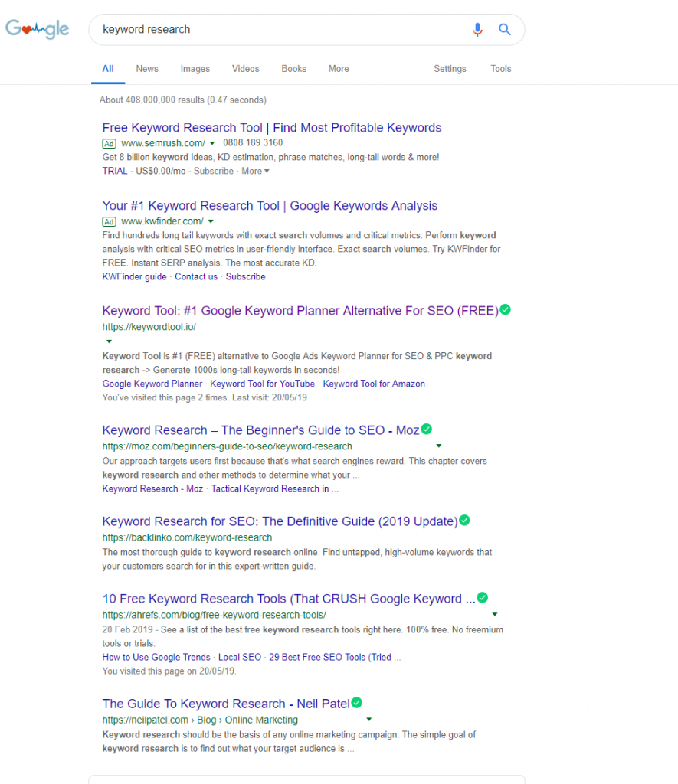
Task: Click green checkmark beside Neil Patel result
Action: (x=357, y=703)
